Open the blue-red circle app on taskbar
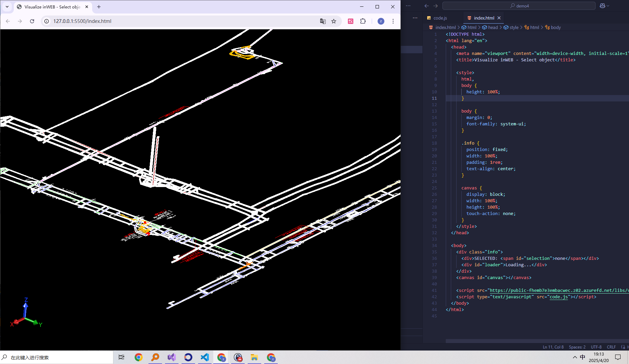Viewport: 629px width, 364px height. pos(188,357)
